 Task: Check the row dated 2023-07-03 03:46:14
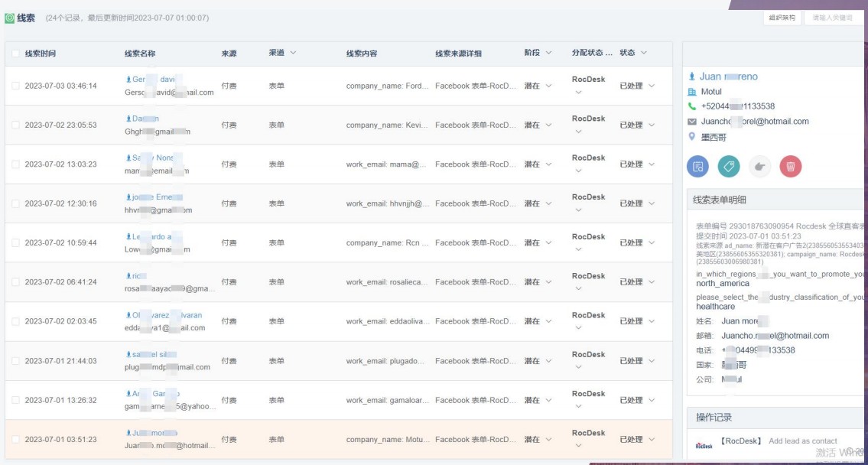(15, 86)
